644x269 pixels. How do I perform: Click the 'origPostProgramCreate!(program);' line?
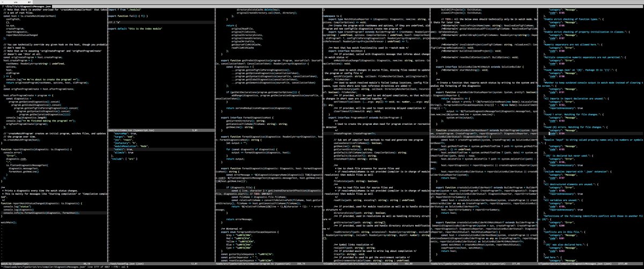[x=26, y=123]
